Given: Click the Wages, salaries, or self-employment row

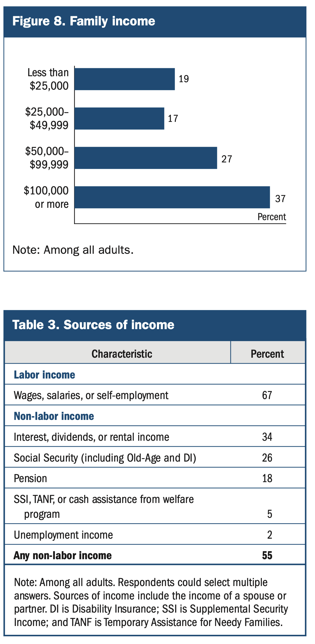Looking at the screenshot, I should tap(91, 395).
